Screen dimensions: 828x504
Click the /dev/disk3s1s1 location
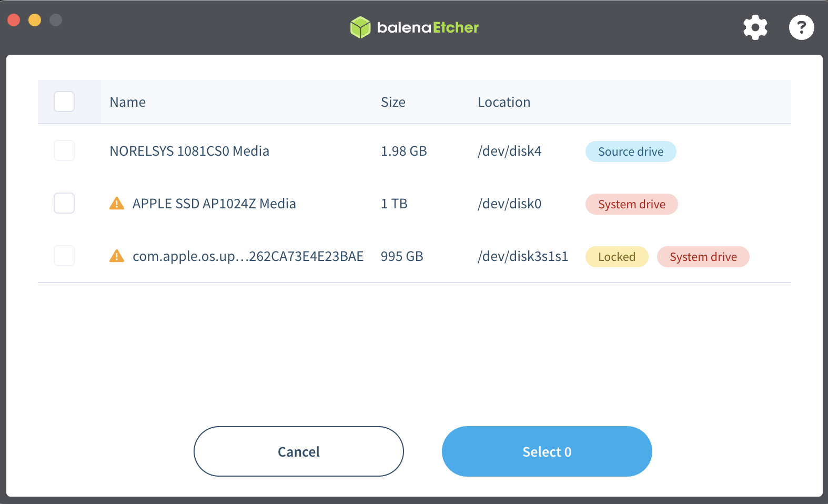tap(523, 256)
